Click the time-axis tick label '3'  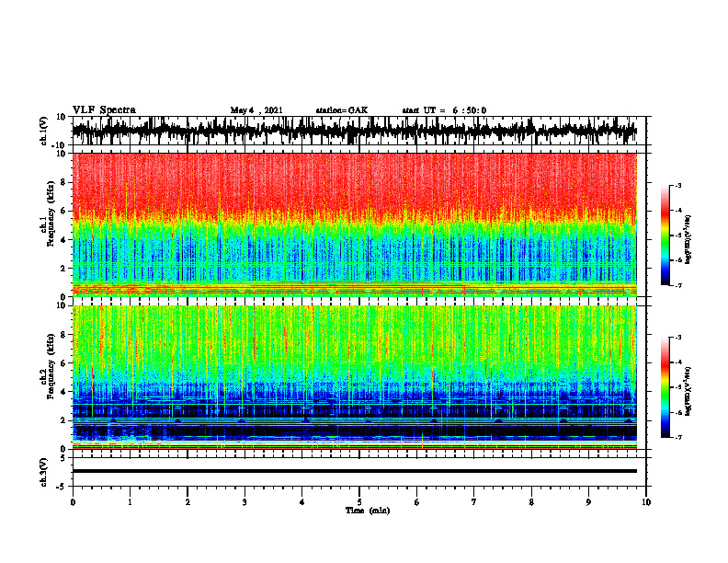point(245,502)
